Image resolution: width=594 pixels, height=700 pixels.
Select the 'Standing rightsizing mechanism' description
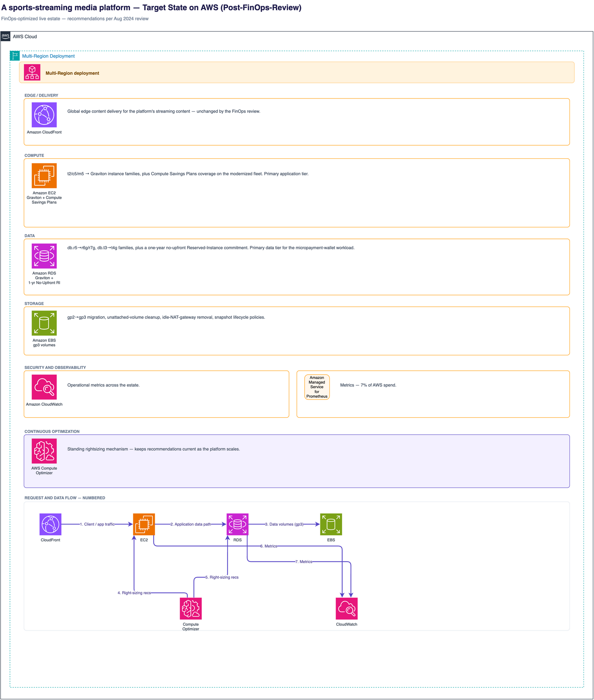tap(154, 449)
